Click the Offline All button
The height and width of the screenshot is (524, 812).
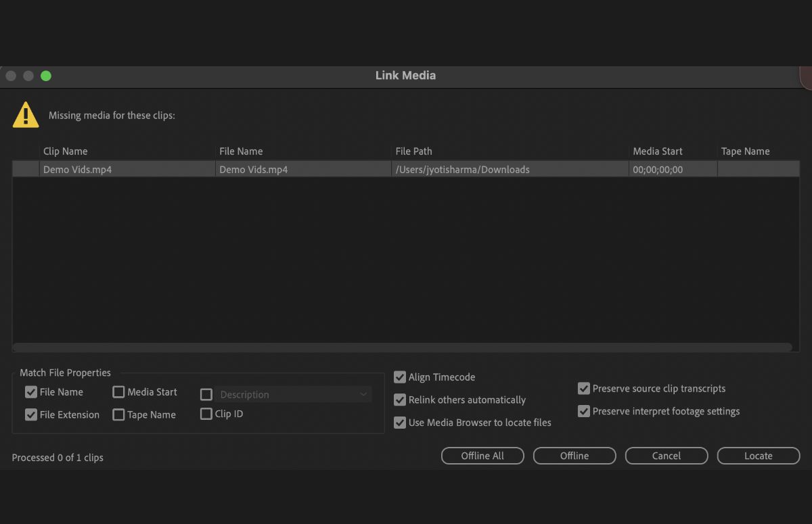482,456
